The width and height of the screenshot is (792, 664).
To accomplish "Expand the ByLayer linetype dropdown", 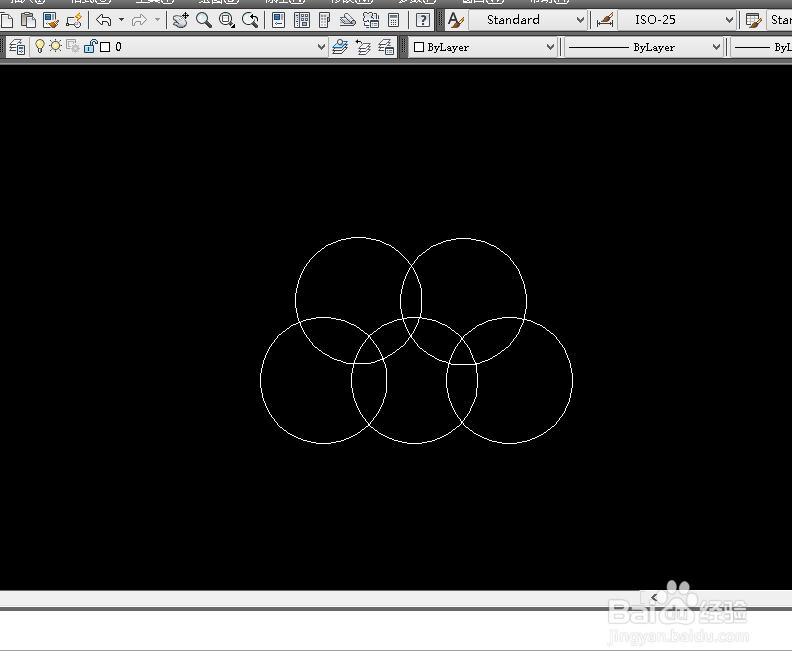I will tap(716, 47).
